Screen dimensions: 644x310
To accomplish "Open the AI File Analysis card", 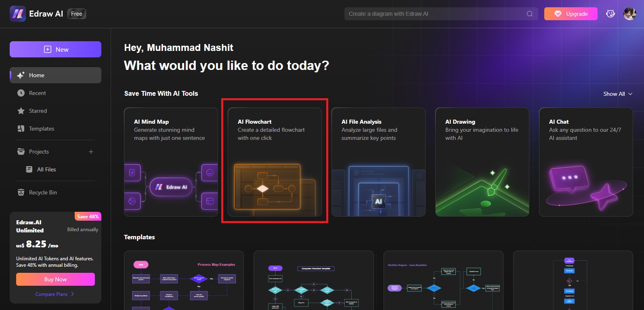I will pyautogui.click(x=378, y=162).
